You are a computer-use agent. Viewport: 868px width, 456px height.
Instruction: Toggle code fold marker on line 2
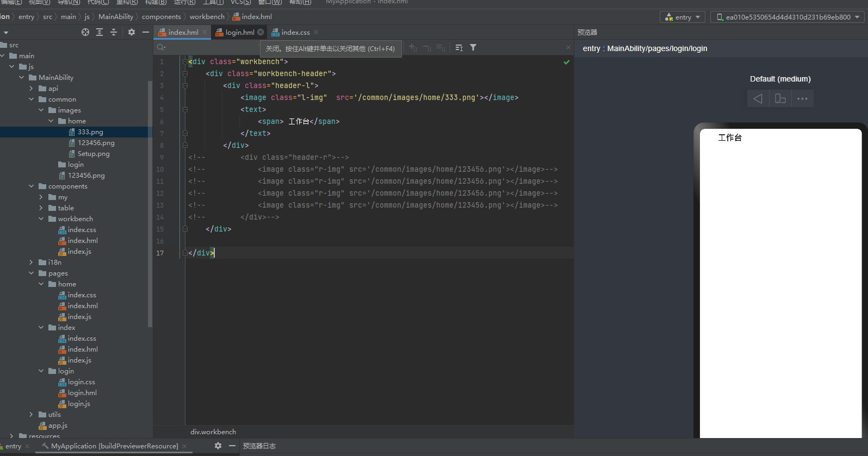185,73
